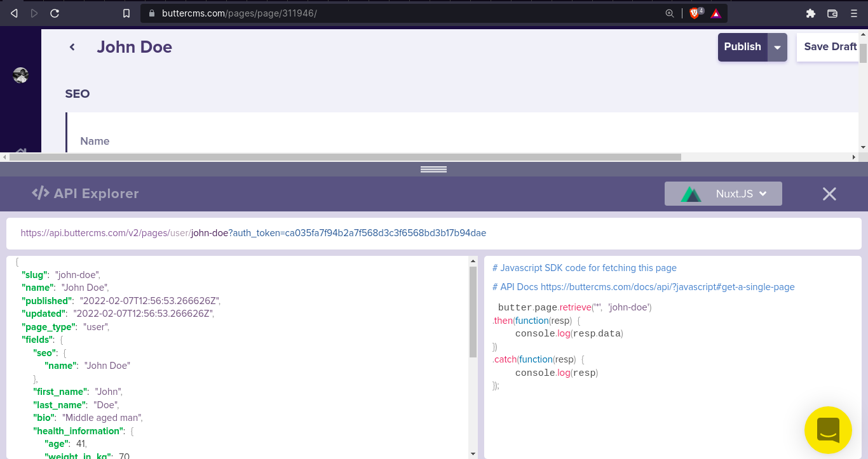Click the horizontal scrollbar right arrow
This screenshot has height=459, width=868.
click(854, 157)
